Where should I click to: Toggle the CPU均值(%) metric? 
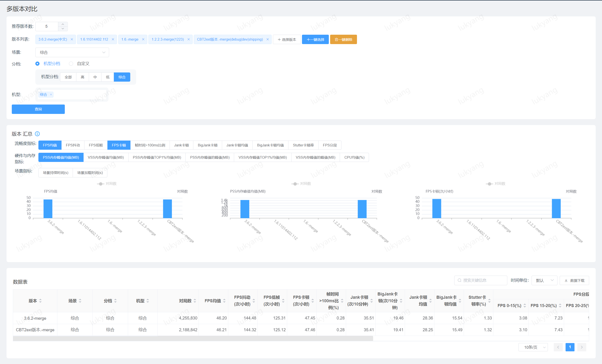point(354,157)
